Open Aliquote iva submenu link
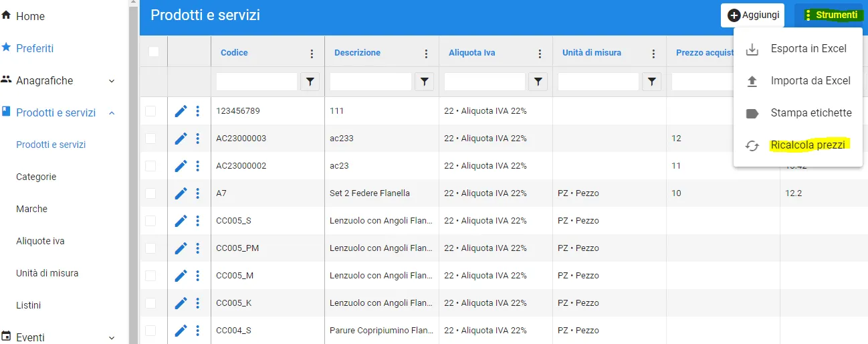Viewport: 868px width, 344px height. click(40, 241)
